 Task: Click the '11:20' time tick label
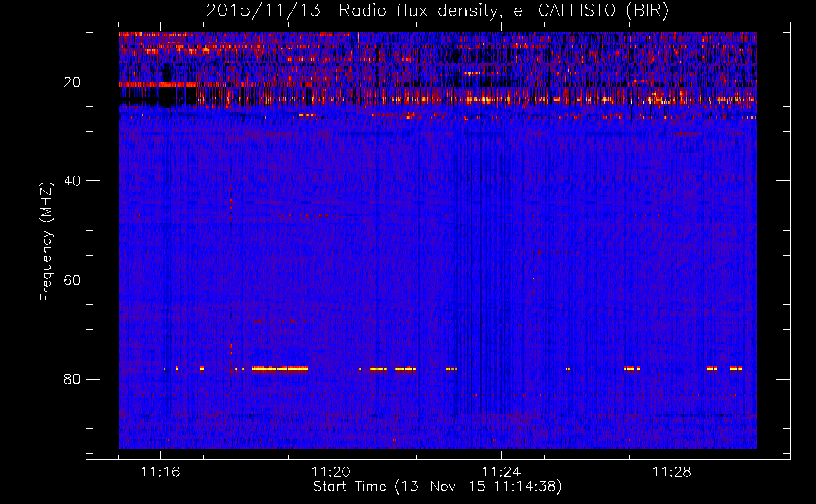click(x=331, y=472)
